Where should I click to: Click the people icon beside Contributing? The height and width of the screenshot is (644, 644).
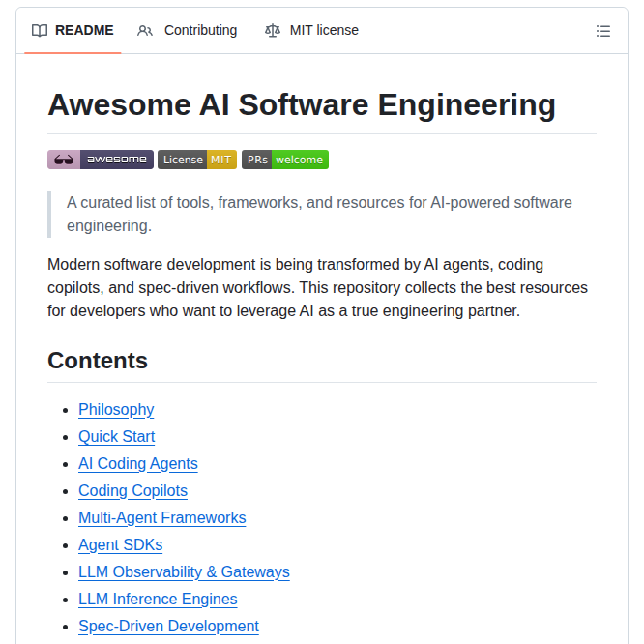click(x=145, y=30)
